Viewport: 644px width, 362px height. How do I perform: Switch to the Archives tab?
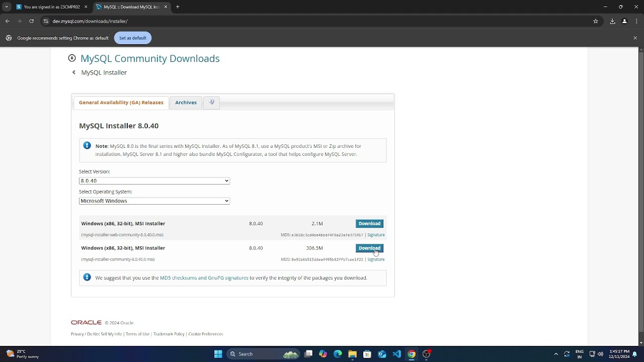click(x=186, y=103)
